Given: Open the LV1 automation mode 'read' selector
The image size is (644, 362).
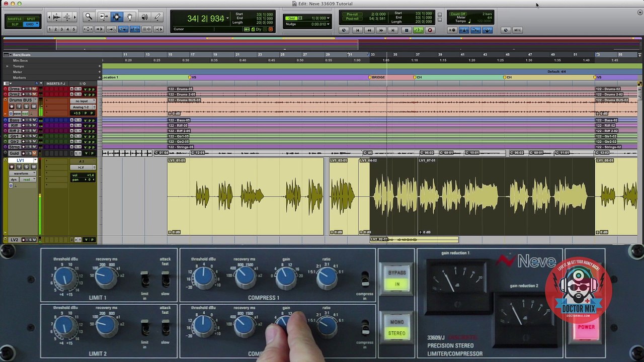Looking at the screenshot, I should [28, 179].
